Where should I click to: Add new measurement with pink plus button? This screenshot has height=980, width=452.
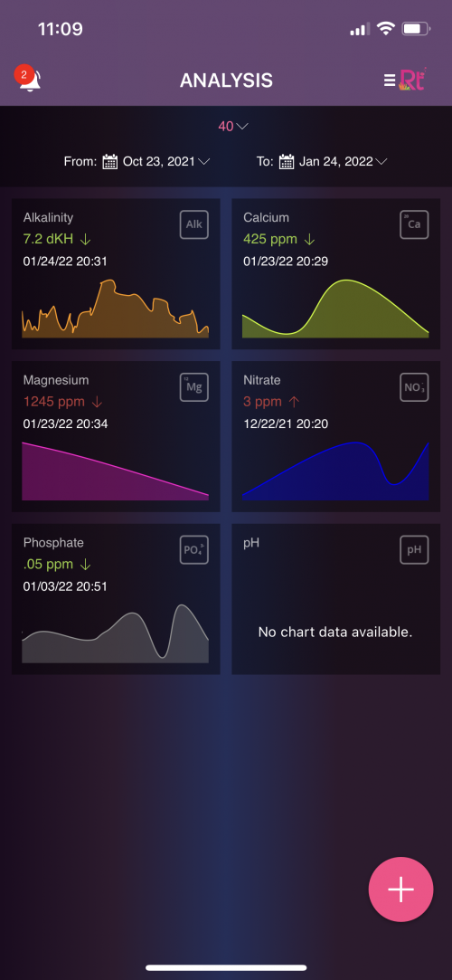[400, 890]
